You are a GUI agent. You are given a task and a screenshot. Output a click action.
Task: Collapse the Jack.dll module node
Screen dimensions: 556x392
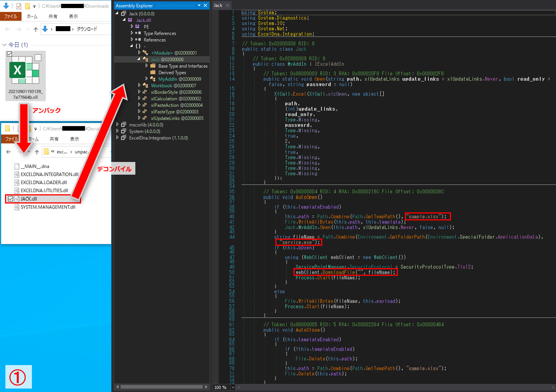pos(124,20)
